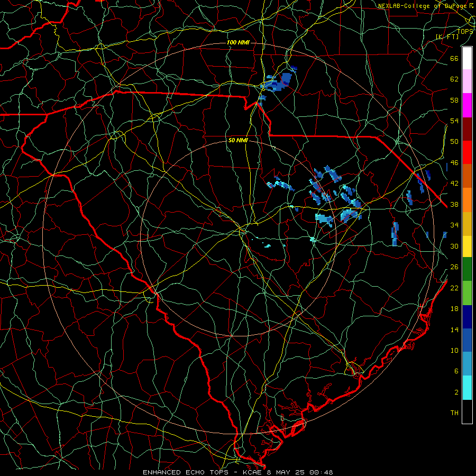Pick the cyan legend swatch
The height and width of the screenshot is (476, 476).
467,388
